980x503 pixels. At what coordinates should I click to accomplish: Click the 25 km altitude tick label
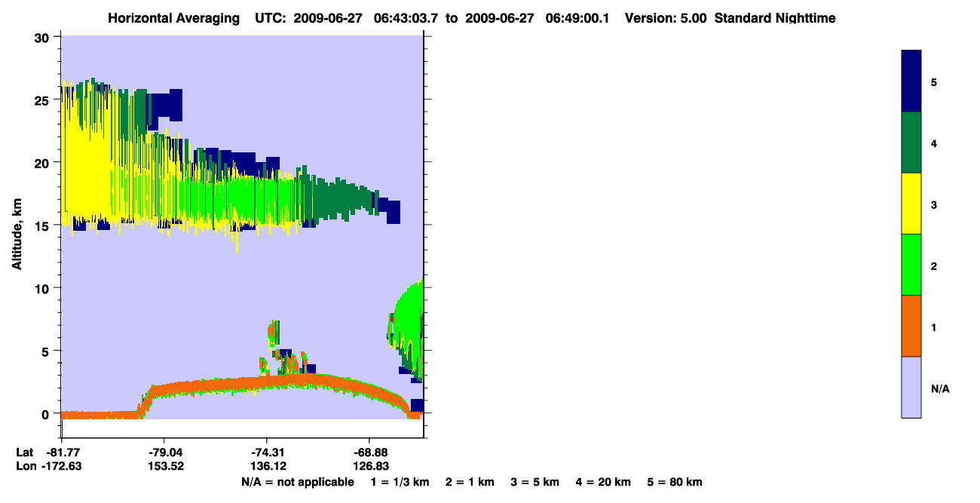coord(43,100)
